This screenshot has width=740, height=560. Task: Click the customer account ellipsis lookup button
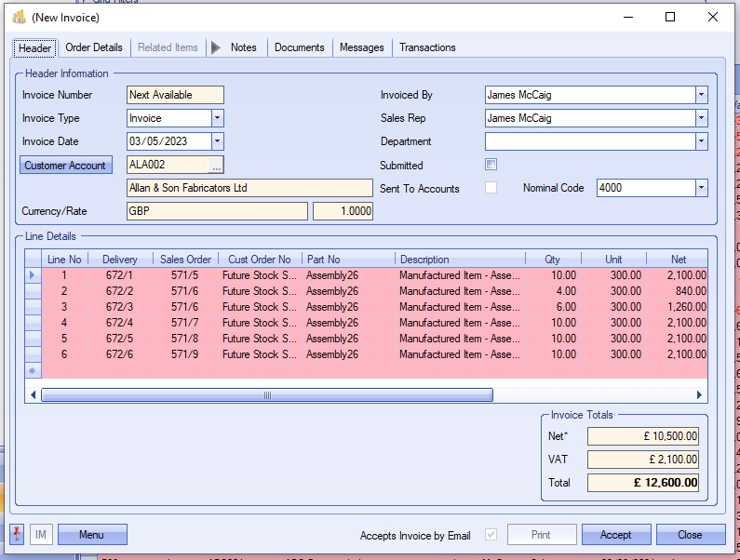[216, 166]
